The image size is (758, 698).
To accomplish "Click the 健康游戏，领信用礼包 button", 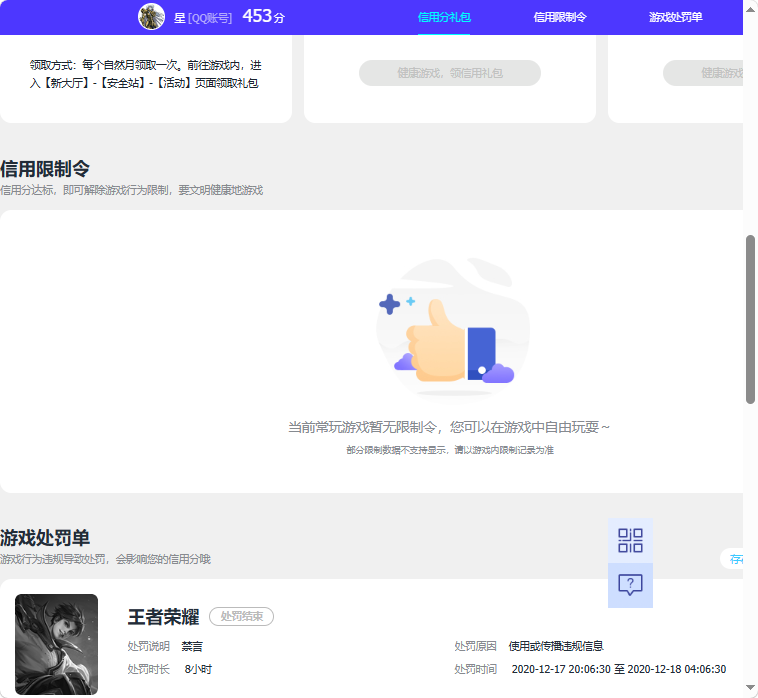I will [x=450, y=73].
